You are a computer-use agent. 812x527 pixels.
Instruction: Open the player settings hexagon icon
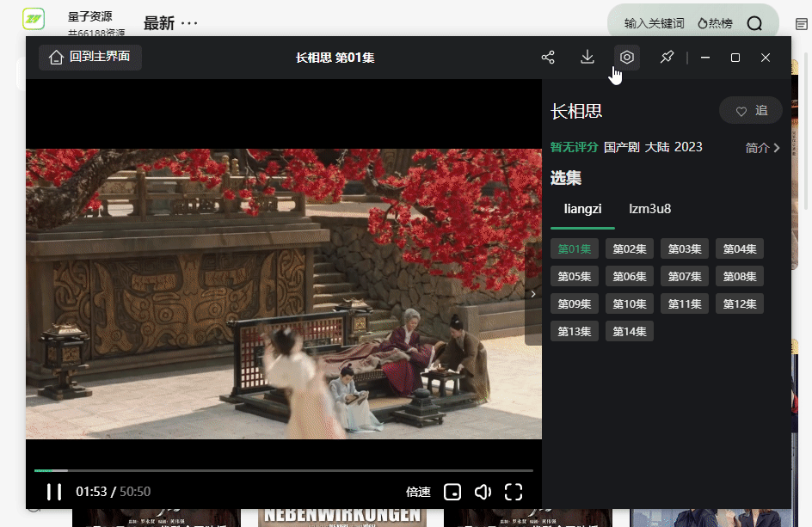point(626,58)
